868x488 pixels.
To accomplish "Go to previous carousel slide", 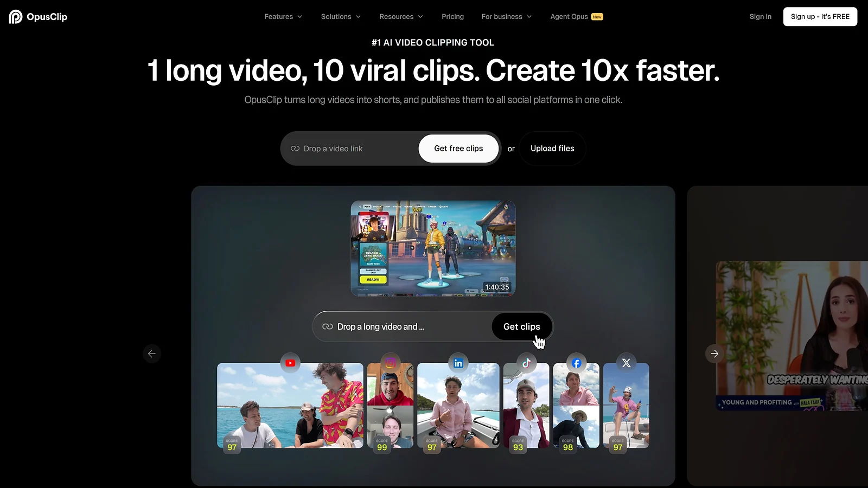I will 152,354.
